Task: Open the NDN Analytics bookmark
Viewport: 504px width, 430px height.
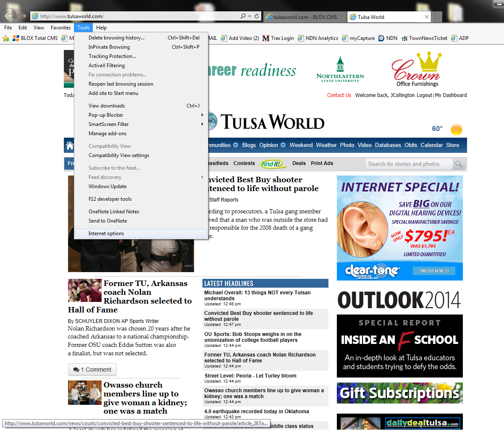Action: [x=318, y=38]
